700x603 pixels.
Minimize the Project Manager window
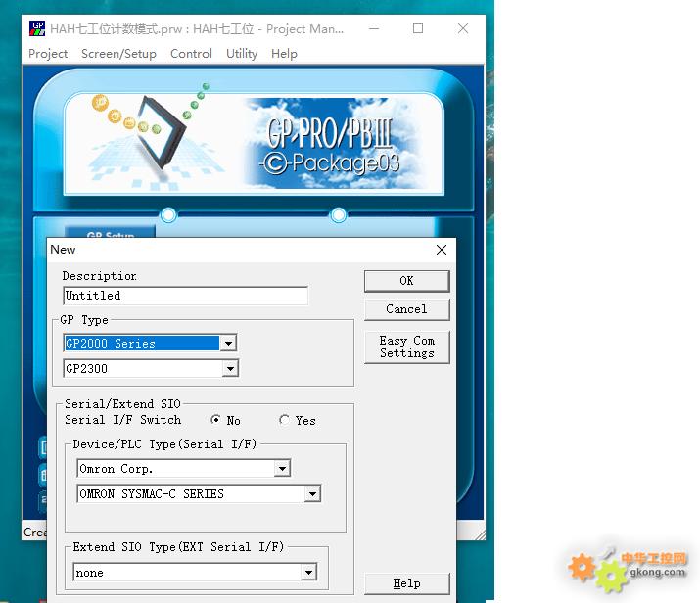(x=374, y=29)
